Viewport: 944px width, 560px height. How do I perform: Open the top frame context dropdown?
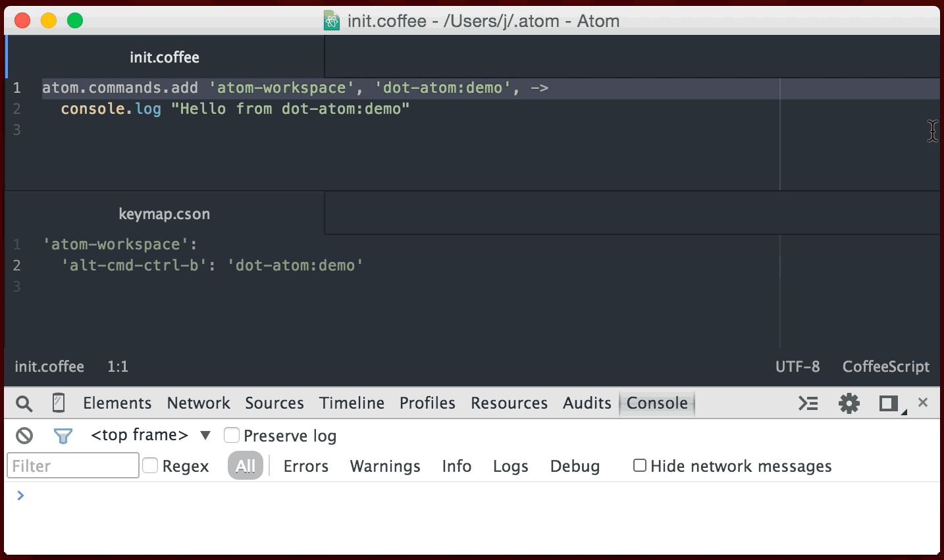(151, 435)
